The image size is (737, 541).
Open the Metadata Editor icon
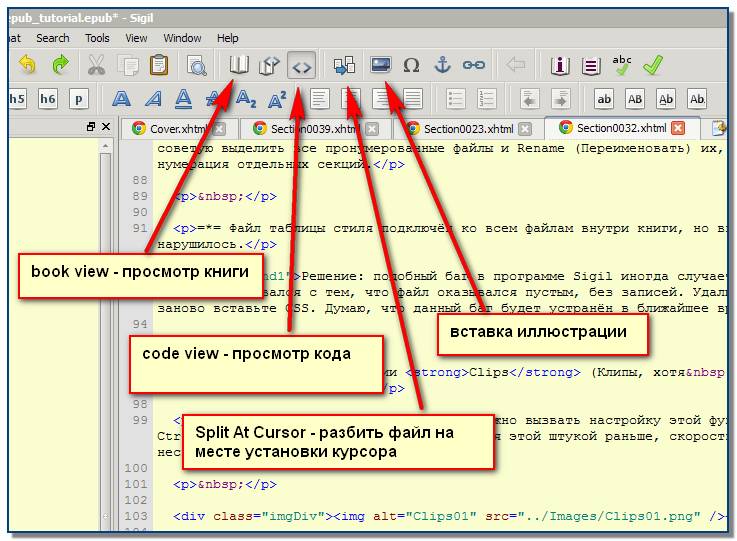559,65
